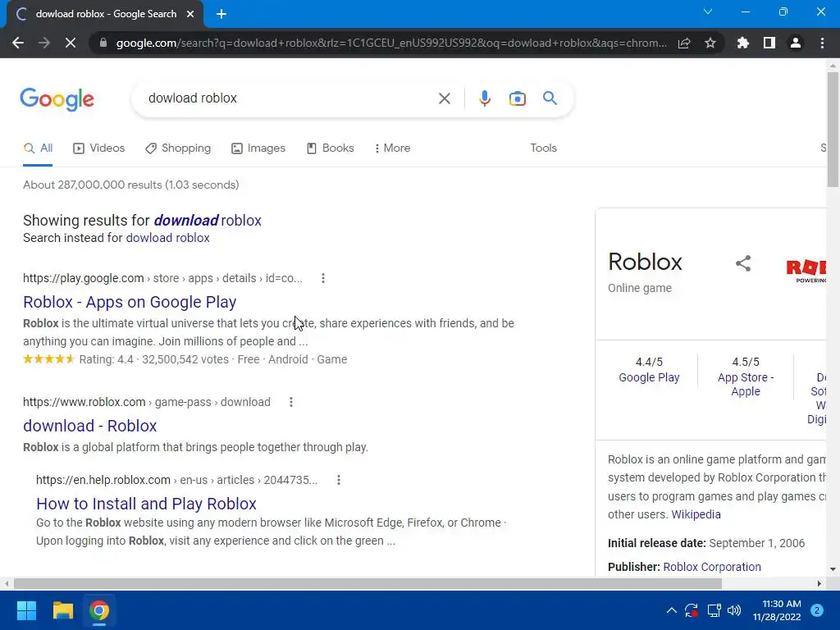840x630 pixels.
Task: Open a new tab with the plus button
Action: 221,14
